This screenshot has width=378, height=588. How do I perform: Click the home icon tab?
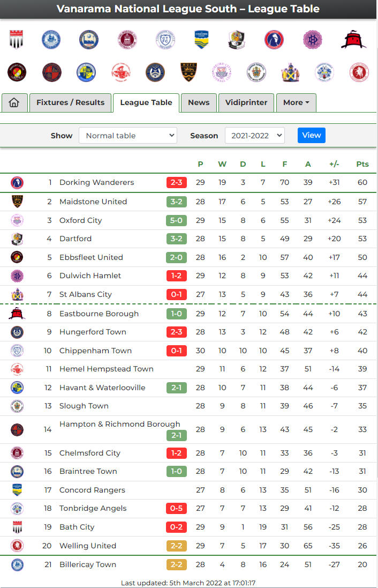coord(14,102)
